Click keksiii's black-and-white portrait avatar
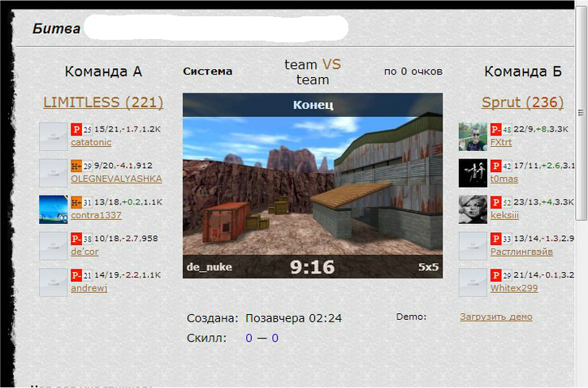The height and width of the screenshot is (388, 588). 473,209
